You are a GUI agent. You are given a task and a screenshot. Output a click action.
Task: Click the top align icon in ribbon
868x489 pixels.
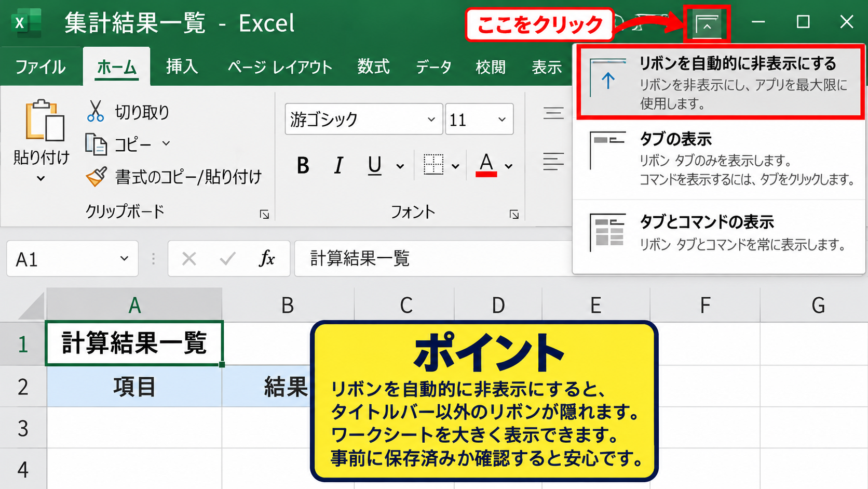click(553, 113)
